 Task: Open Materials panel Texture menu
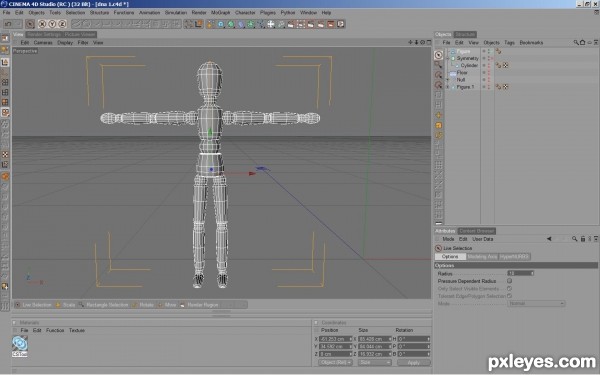[77, 330]
